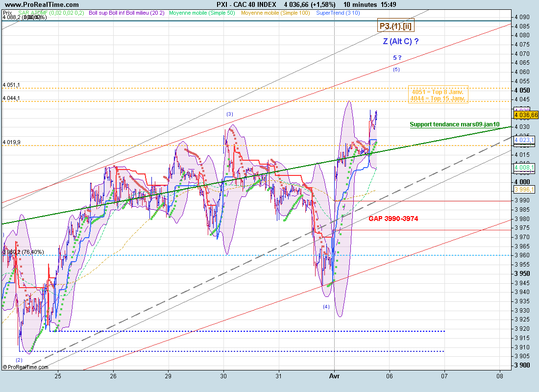Click the P3.(1).[ii] boxed annotation

coord(395,25)
